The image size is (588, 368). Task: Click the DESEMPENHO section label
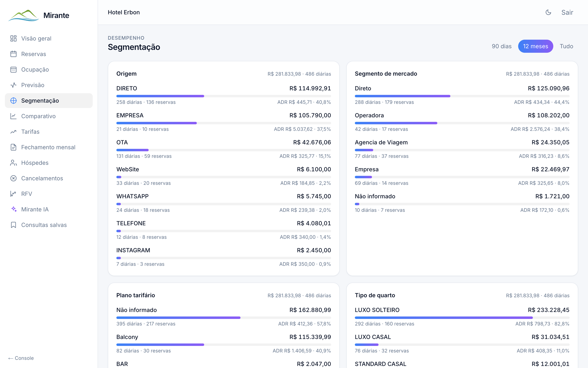pyautogui.click(x=126, y=38)
